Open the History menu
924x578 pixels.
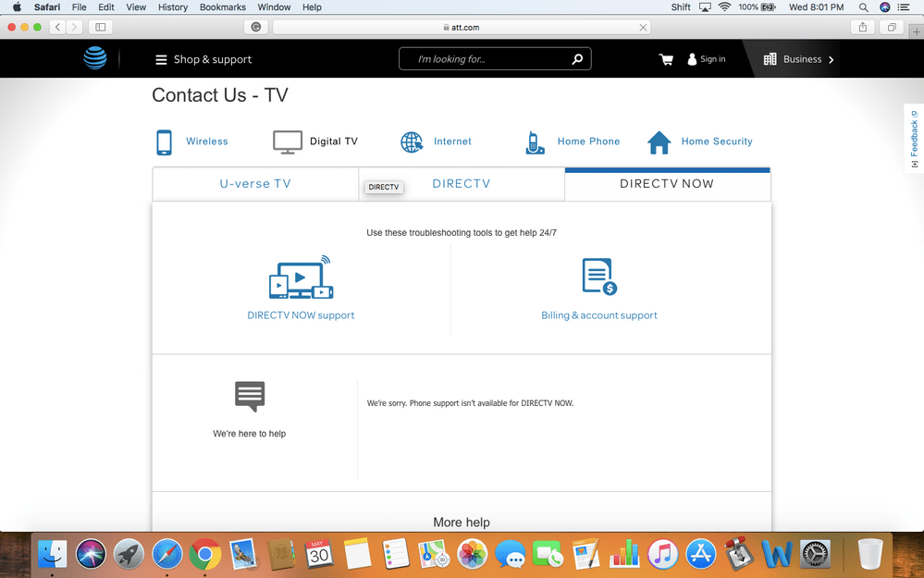click(x=173, y=7)
